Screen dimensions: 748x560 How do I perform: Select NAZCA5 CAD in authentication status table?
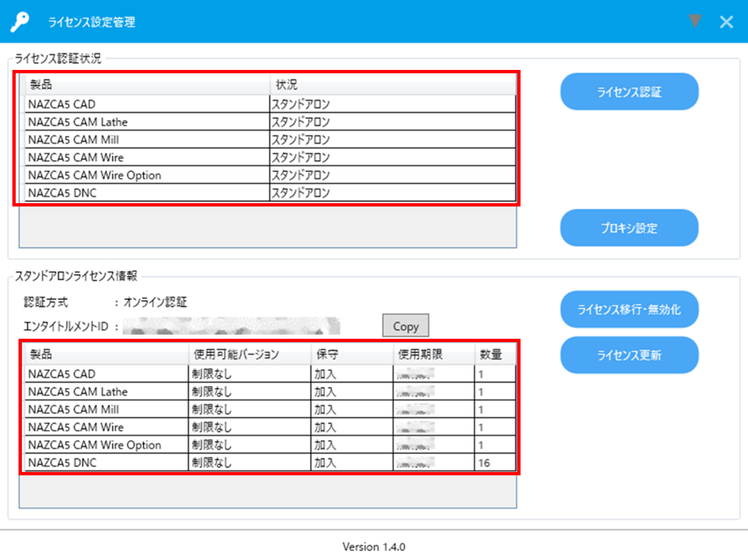(147, 104)
